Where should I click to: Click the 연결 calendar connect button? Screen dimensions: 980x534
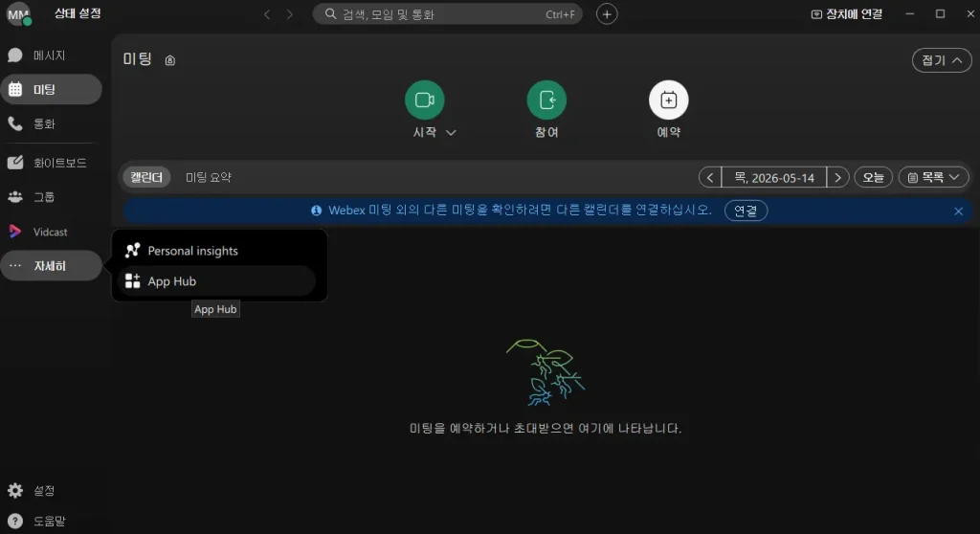[x=746, y=211]
